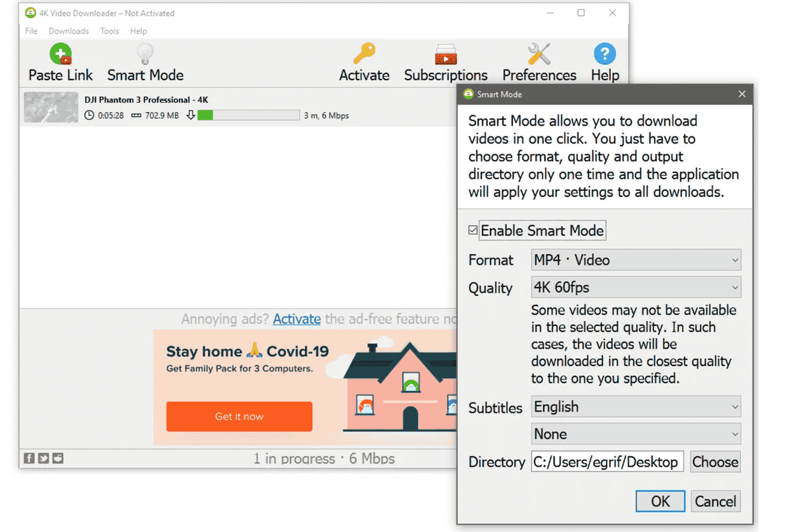Screen dimensions: 790x532
Task: Click the Get it now ad button
Action: click(x=239, y=416)
